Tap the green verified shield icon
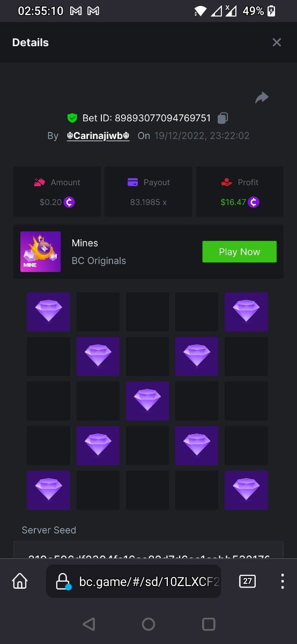 (72, 118)
